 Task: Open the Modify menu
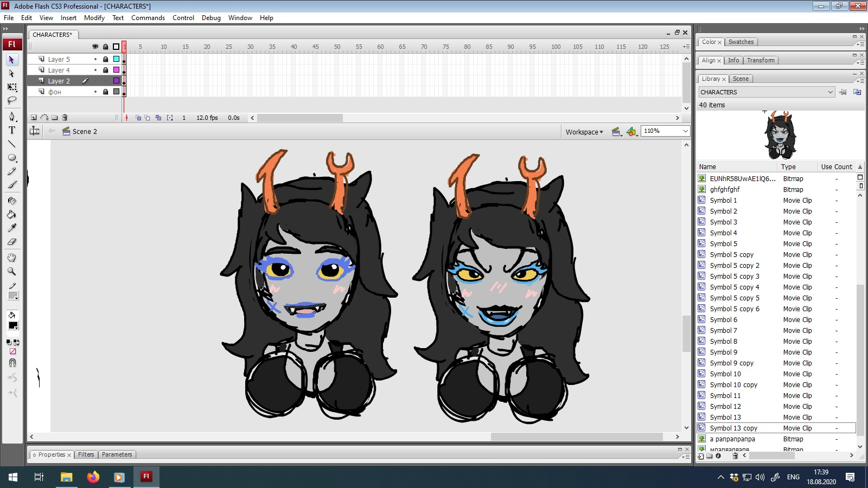94,18
